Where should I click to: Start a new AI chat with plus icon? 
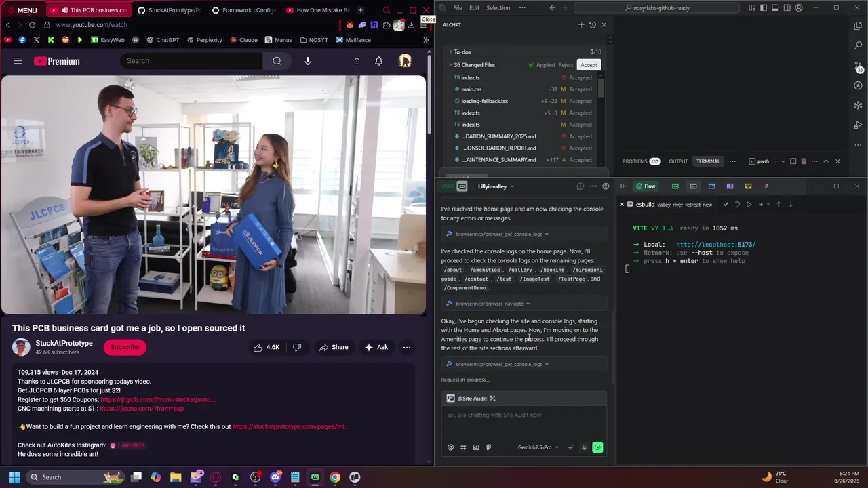(581, 25)
